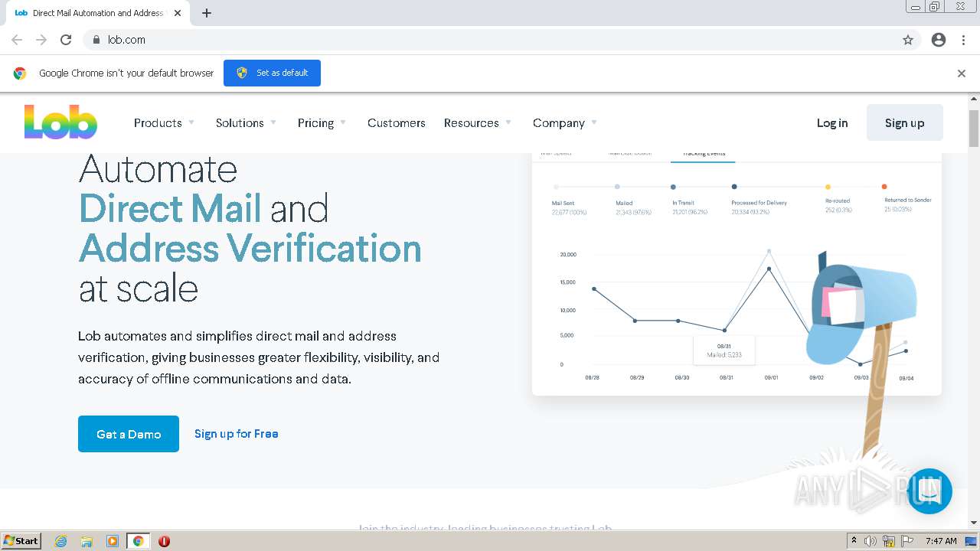Open the Chrome three-dot menu
The width and height of the screenshot is (980, 551).
pyautogui.click(x=963, y=40)
